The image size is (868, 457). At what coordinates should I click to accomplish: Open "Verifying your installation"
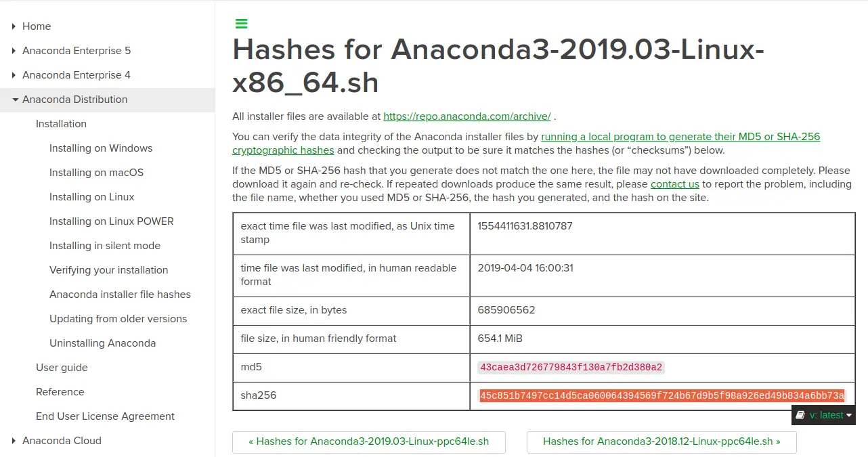(x=108, y=269)
